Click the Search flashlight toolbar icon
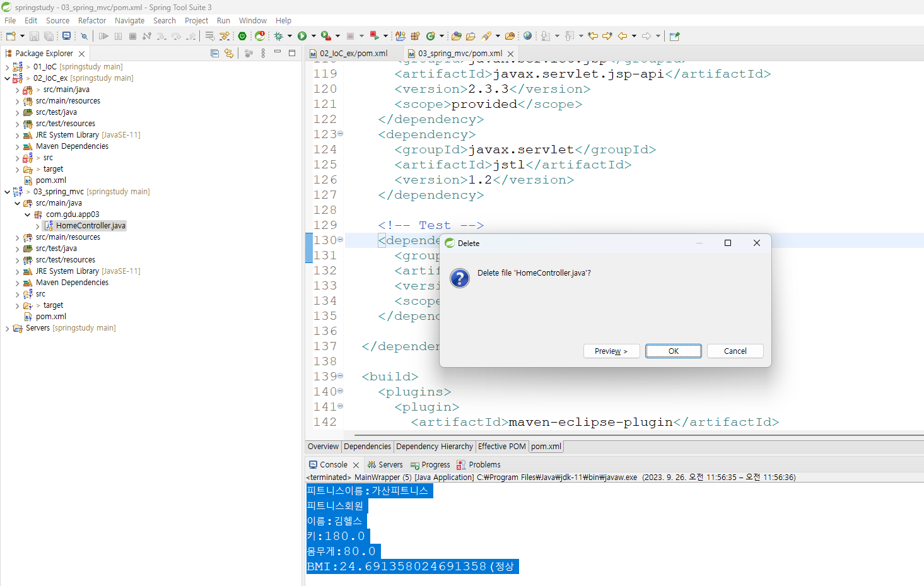Screen dimensions: 924x586 [x=486, y=36]
